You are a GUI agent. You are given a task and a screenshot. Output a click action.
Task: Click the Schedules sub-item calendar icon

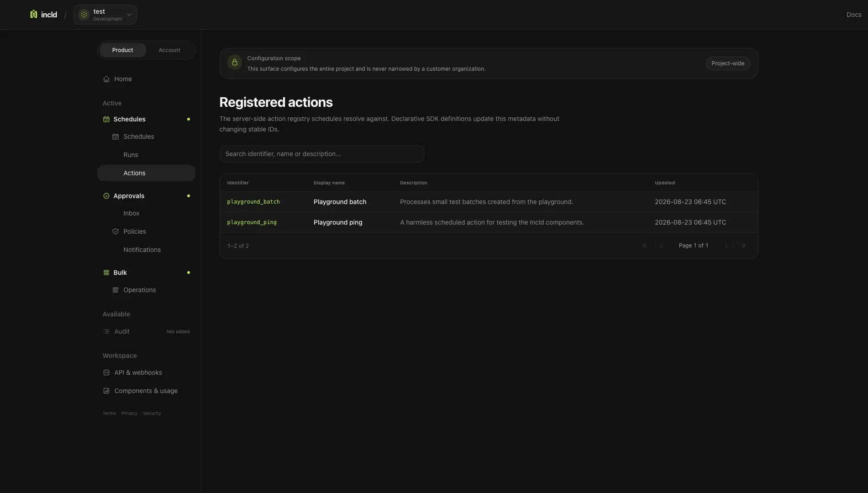pyautogui.click(x=116, y=136)
